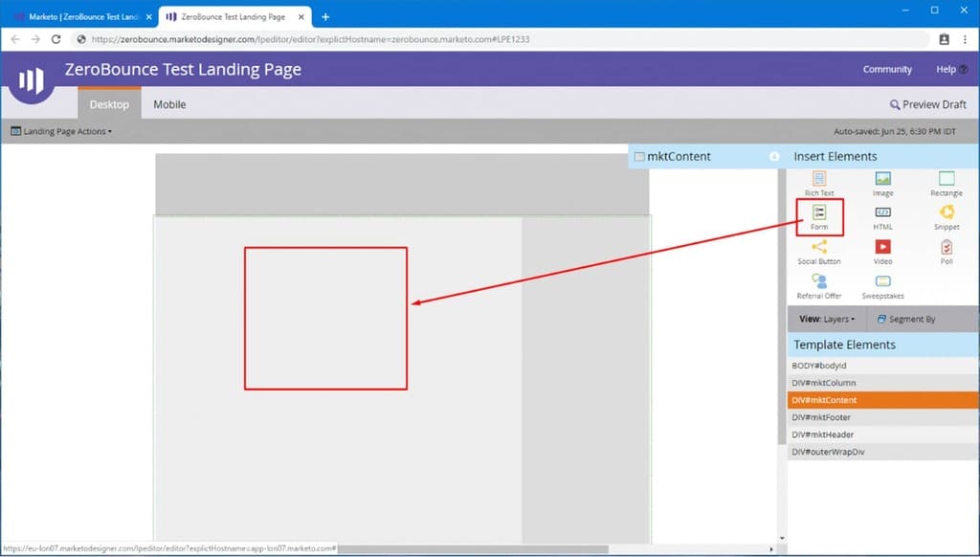
Task: Close the ZeroBounce Test Landing Page tab
Action: pos(301,17)
